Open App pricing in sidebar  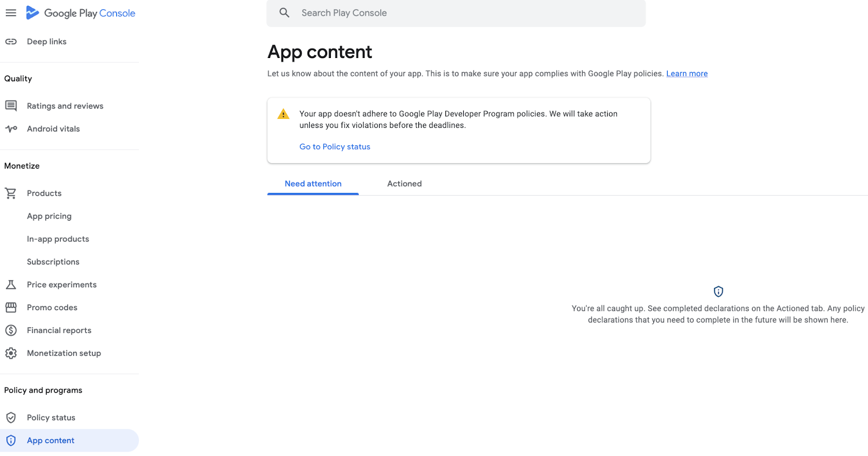[x=49, y=216]
